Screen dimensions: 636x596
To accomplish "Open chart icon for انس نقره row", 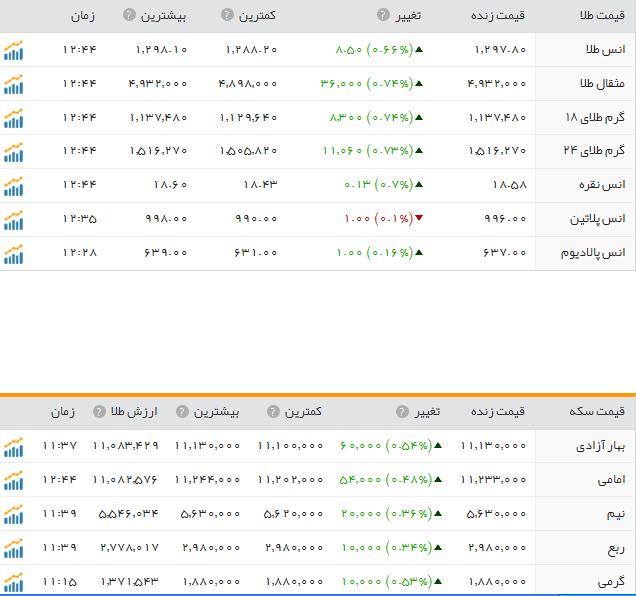I will 13,186.
